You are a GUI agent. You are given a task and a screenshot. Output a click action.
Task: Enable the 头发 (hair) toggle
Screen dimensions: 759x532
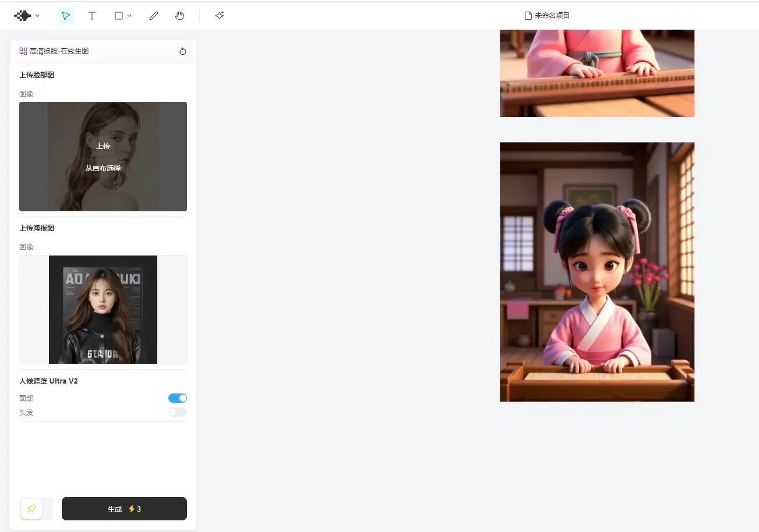[178, 412]
